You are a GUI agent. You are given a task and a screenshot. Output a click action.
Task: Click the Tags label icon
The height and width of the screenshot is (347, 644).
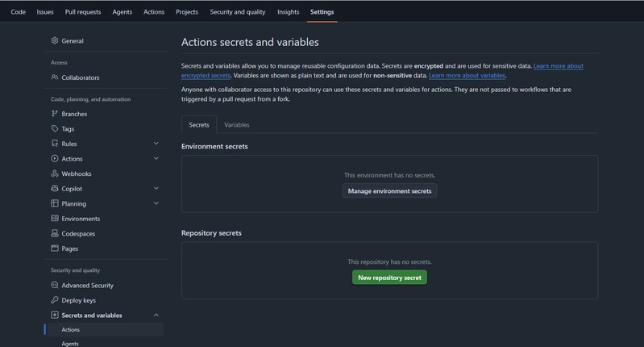tap(55, 128)
